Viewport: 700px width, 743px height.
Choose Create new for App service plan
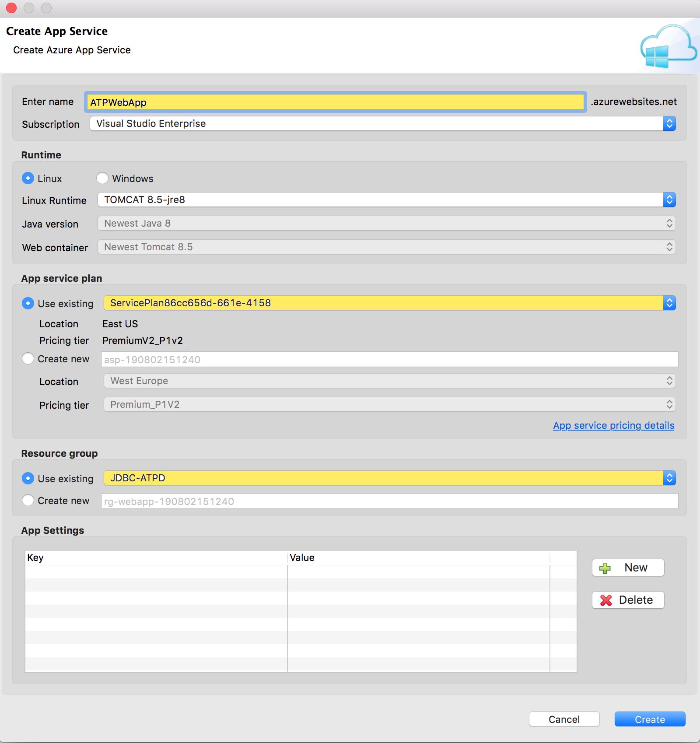tap(28, 358)
